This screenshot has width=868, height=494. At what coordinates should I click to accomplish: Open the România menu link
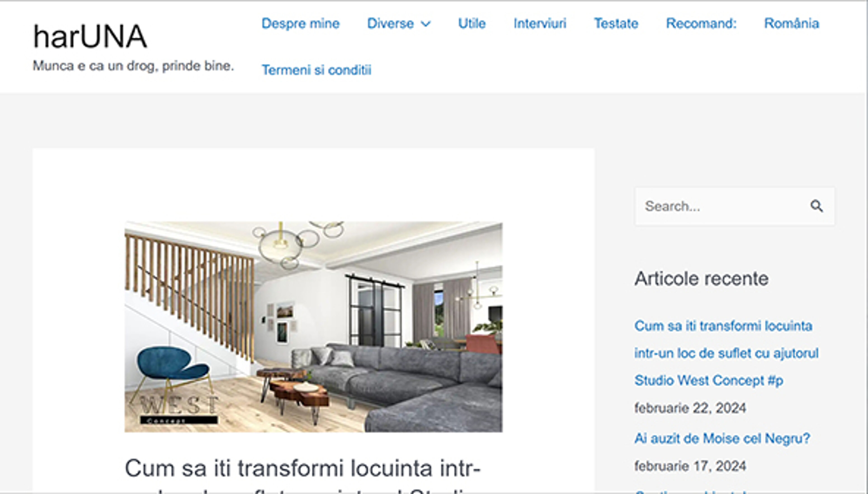click(x=791, y=24)
